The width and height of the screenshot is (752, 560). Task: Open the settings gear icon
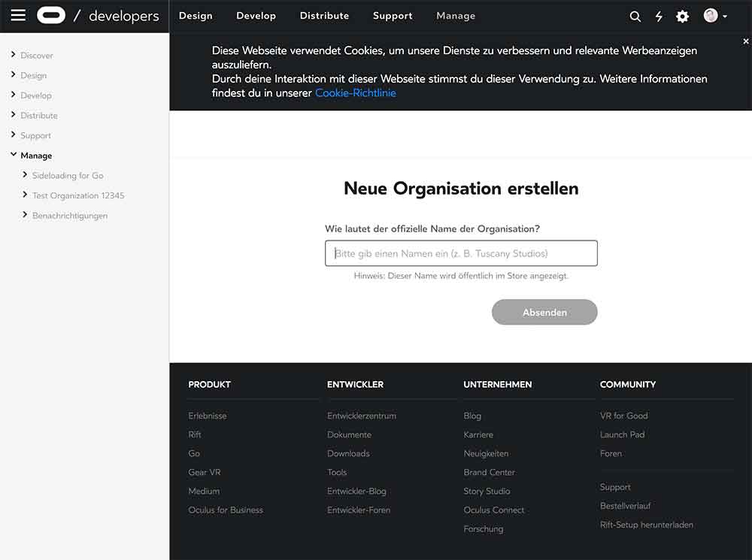[x=682, y=17]
